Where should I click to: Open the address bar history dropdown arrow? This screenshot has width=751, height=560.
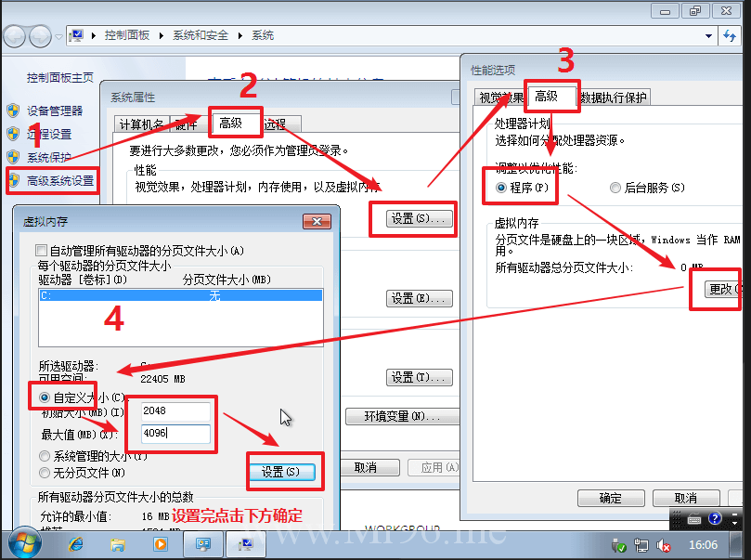click(708, 36)
